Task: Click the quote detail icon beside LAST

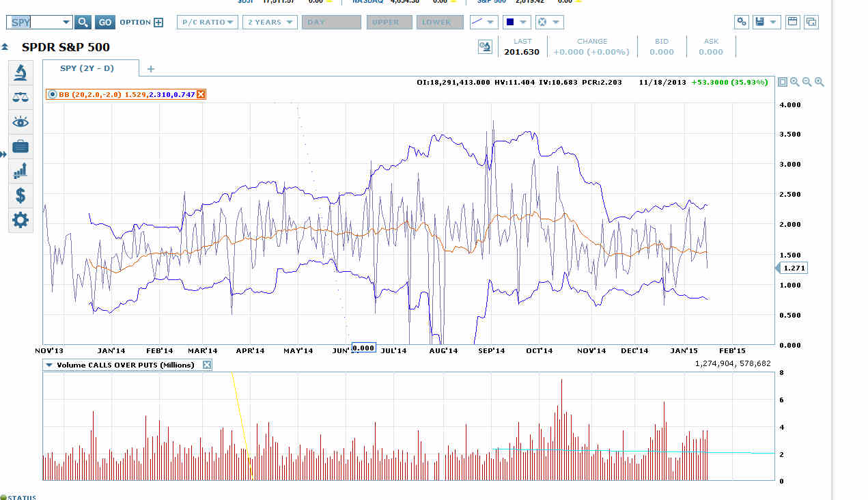Action: click(485, 47)
